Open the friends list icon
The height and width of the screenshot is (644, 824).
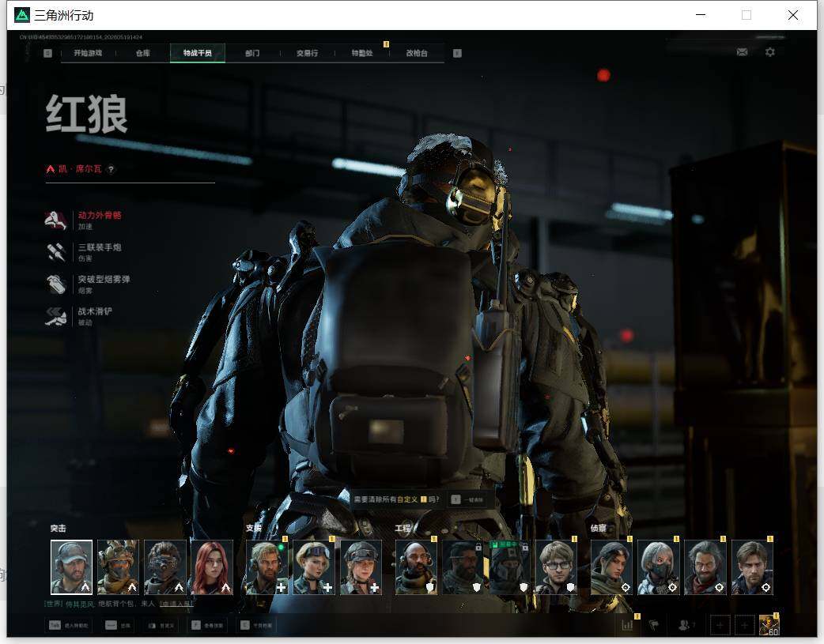point(686,625)
